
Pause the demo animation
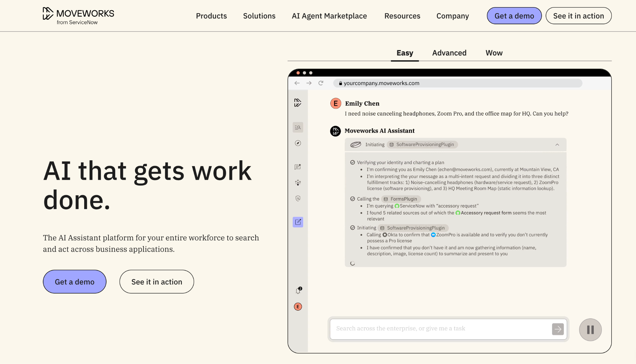590,330
